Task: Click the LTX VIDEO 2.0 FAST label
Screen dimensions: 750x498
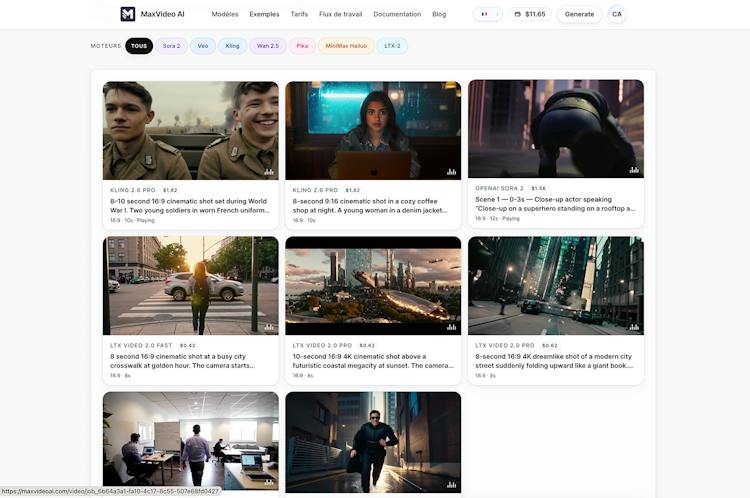Action: pyautogui.click(x=141, y=345)
